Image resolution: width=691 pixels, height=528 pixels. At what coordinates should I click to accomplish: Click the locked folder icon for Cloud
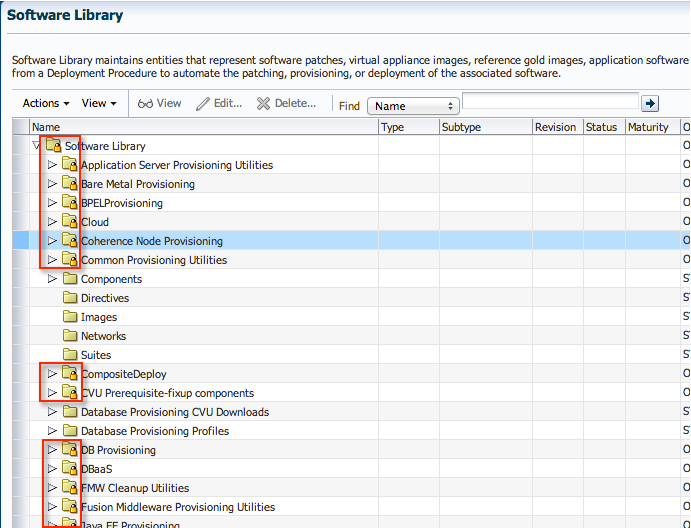pos(70,222)
